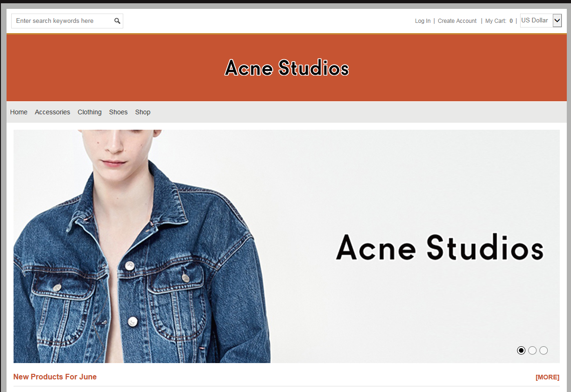
Task: Open the Shop menu item
Action: 143,112
